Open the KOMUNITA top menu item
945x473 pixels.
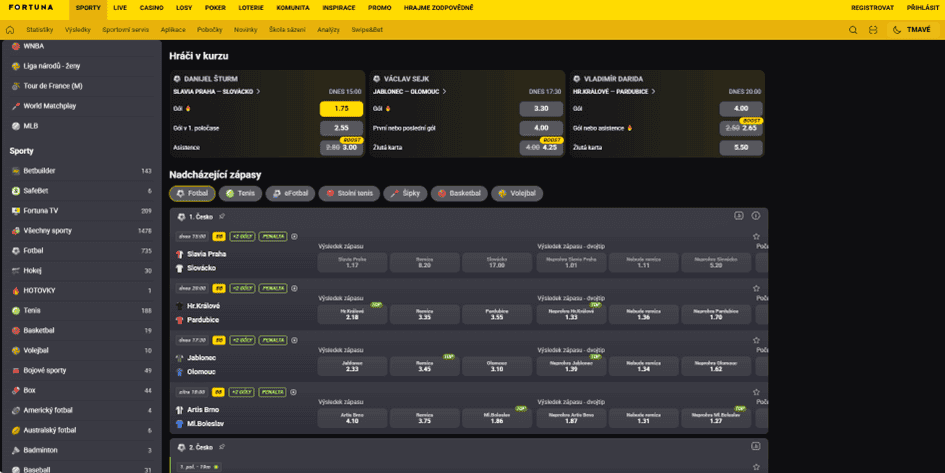tap(293, 8)
